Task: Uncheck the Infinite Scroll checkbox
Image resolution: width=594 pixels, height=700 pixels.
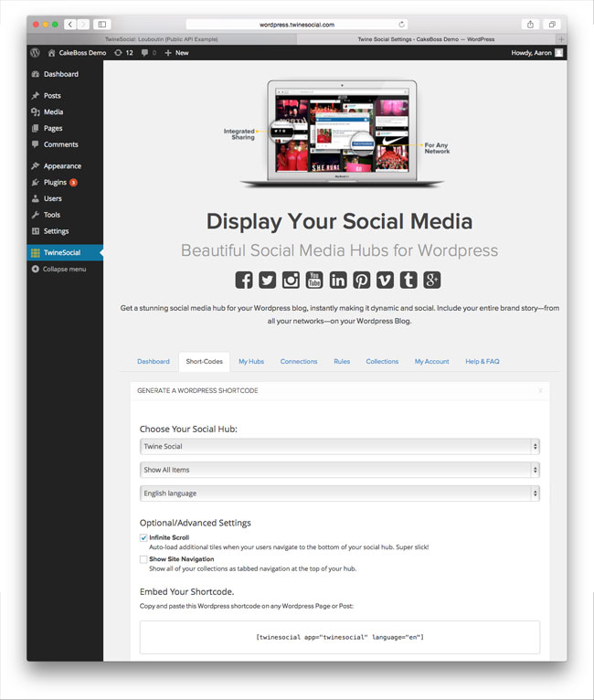Action: click(x=143, y=537)
